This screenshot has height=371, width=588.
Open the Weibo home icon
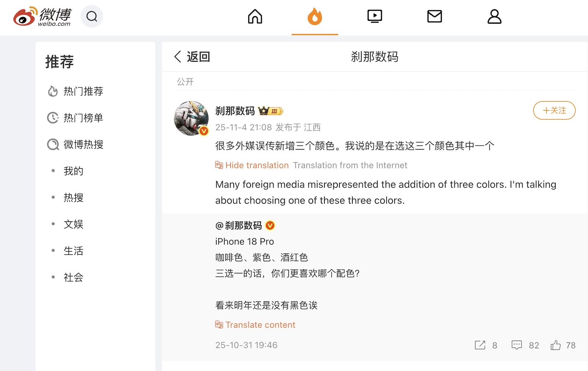coord(255,17)
